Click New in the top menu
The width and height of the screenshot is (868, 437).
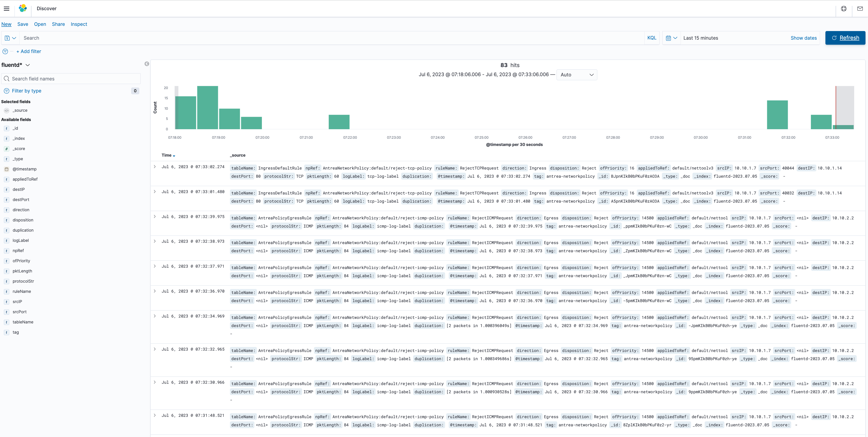coord(6,24)
